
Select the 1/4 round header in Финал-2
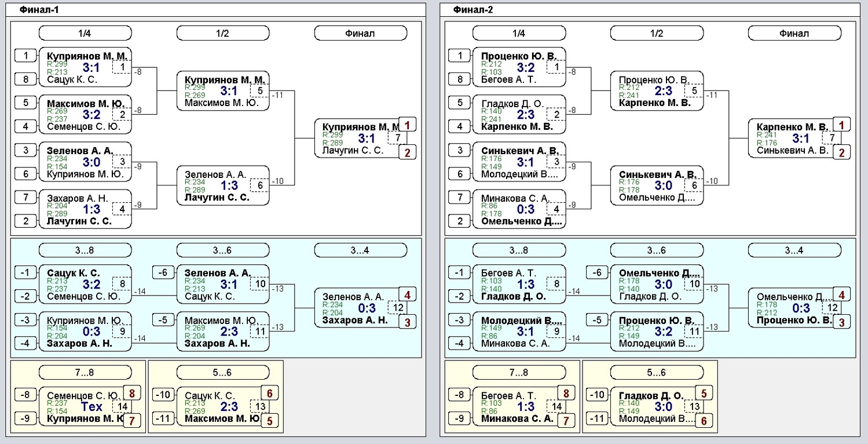519,33
